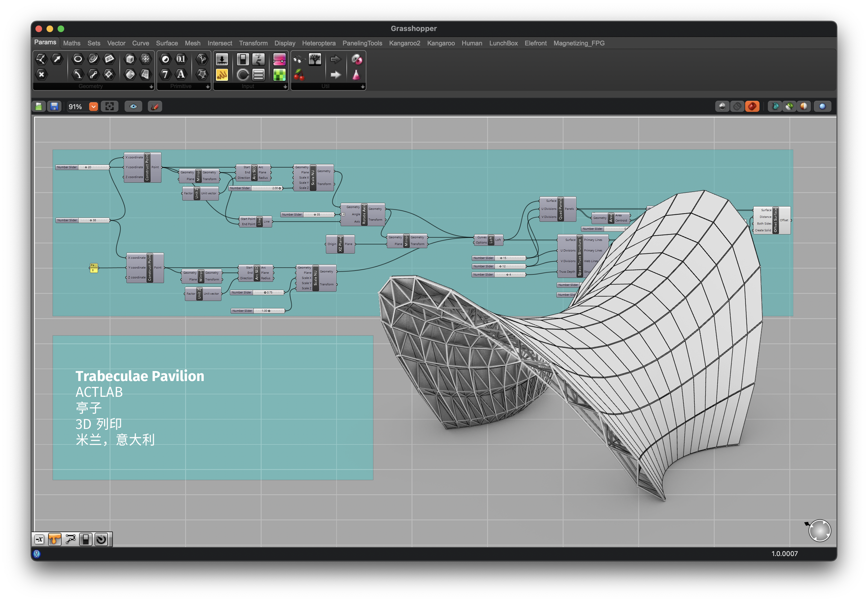Enable shaded preview with red icon

click(x=752, y=107)
